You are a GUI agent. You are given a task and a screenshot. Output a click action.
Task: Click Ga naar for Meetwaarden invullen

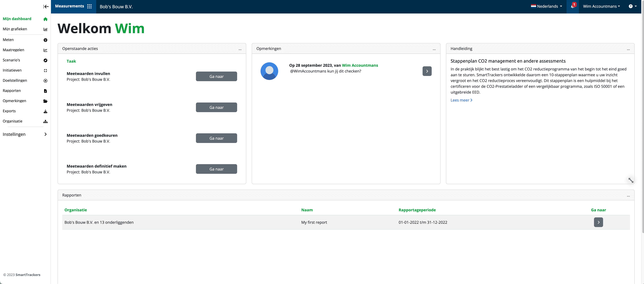pyautogui.click(x=216, y=76)
